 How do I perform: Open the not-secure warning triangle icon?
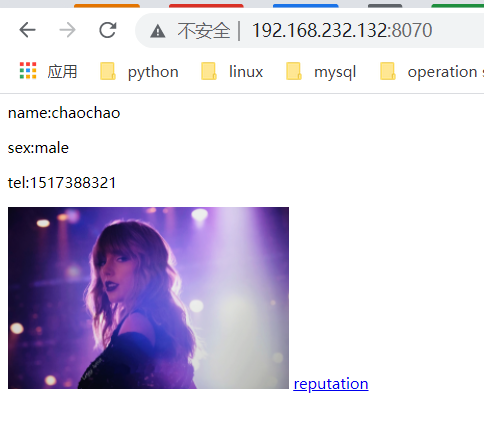pyautogui.click(x=158, y=31)
